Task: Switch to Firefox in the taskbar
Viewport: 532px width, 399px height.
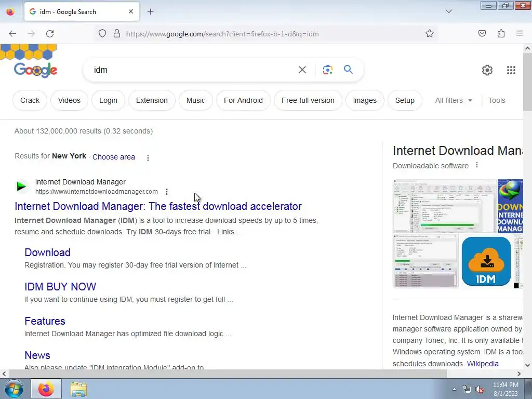Action: [x=46, y=389]
